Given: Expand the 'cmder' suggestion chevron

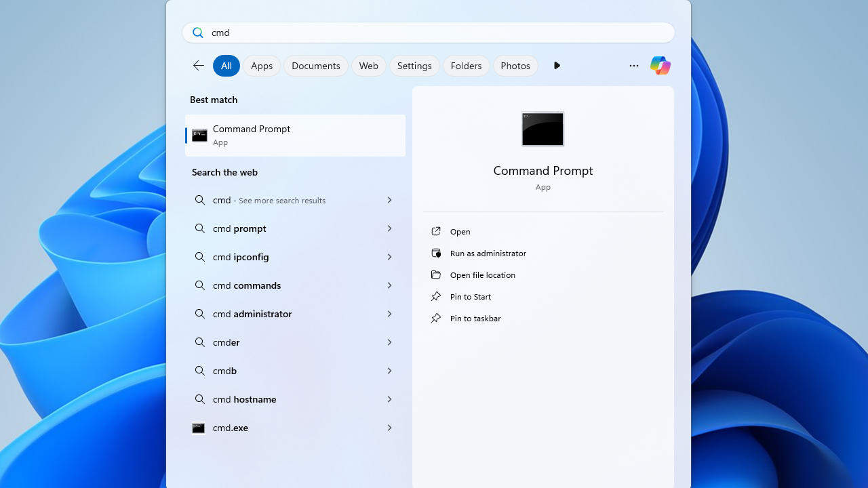Looking at the screenshot, I should click(x=389, y=342).
